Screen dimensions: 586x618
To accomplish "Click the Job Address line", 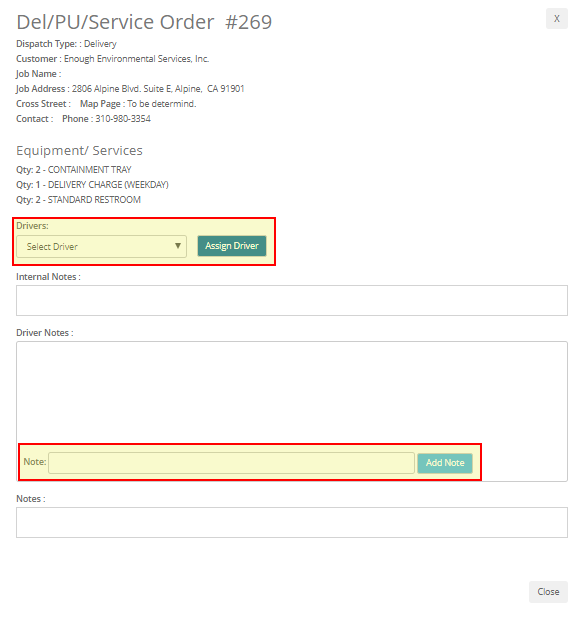I will tap(130, 89).
